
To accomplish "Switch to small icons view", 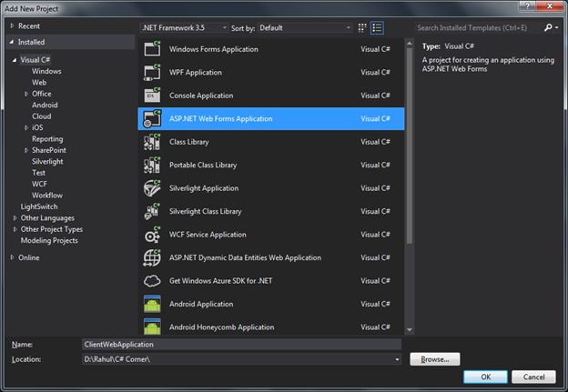I will tap(362, 28).
